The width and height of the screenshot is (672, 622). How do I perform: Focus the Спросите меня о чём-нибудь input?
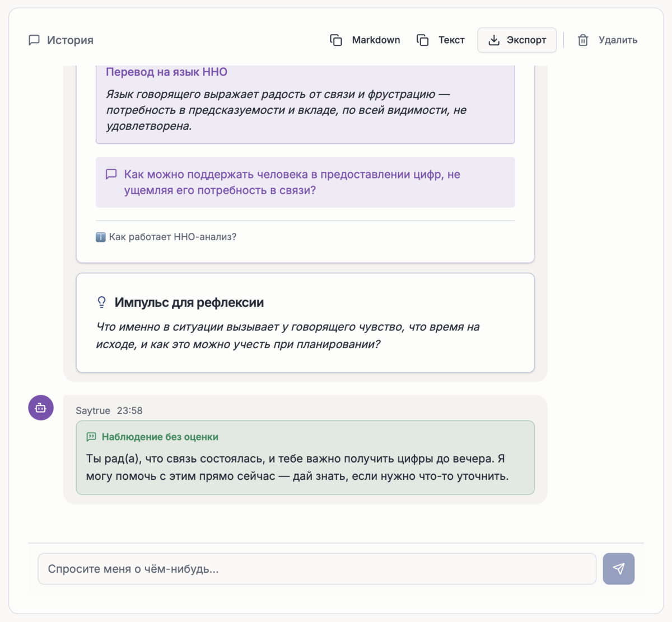click(317, 569)
